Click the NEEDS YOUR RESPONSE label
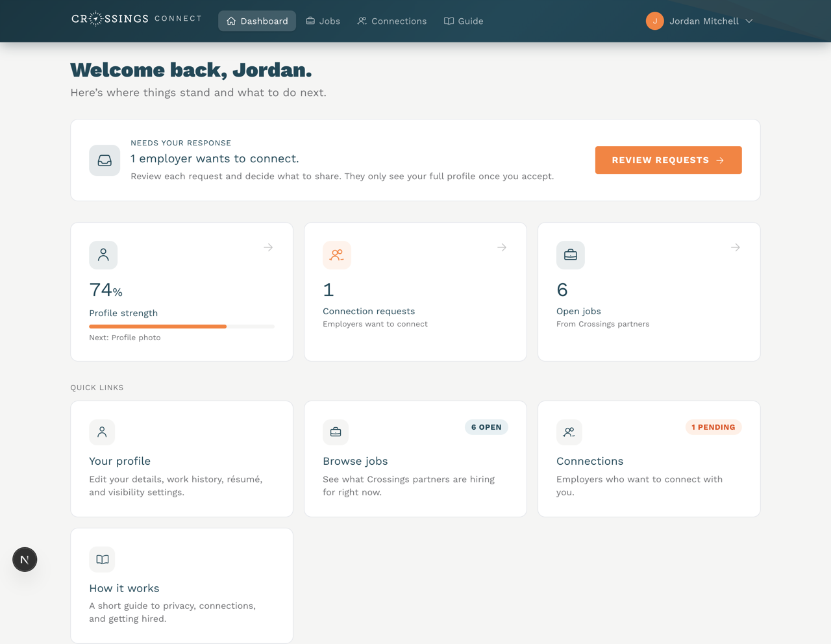This screenshot has height=644, width=831. click(x=181, y=143)
